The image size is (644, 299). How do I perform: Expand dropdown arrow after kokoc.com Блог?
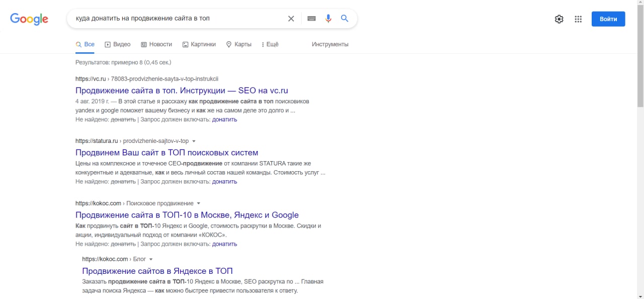coord(151,259)
